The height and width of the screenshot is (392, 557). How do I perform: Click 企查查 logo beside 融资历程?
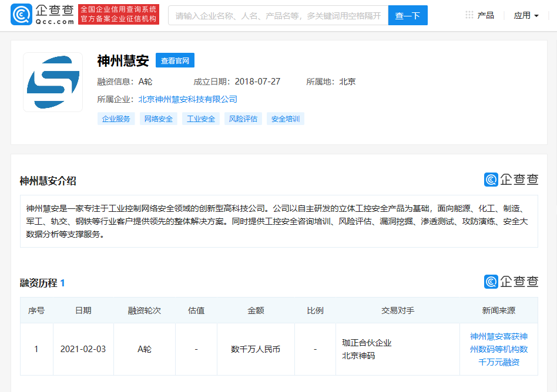pyautogui.click(x=511, y=282)
